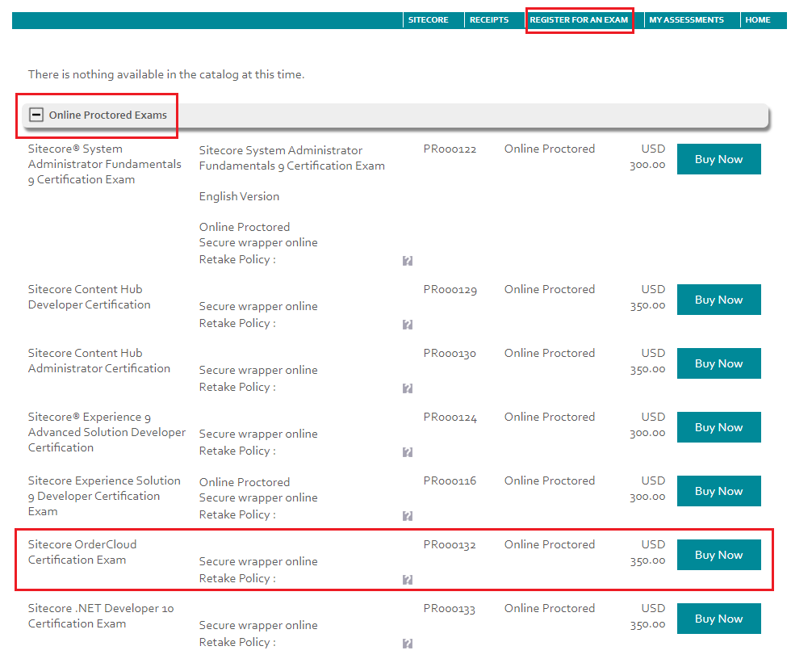The image size is (812, 663).
Task: Click exam code PR000132
Action: [x=450, y=544]
